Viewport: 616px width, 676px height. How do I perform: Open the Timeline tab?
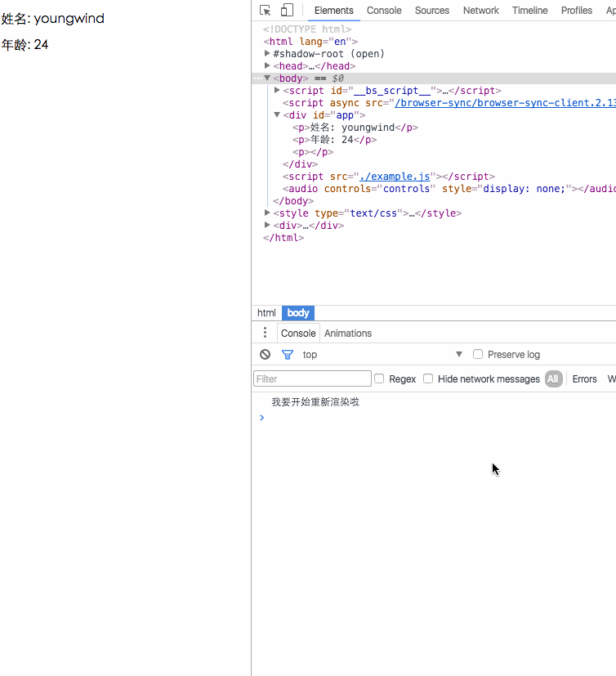[x=530, y=11]
